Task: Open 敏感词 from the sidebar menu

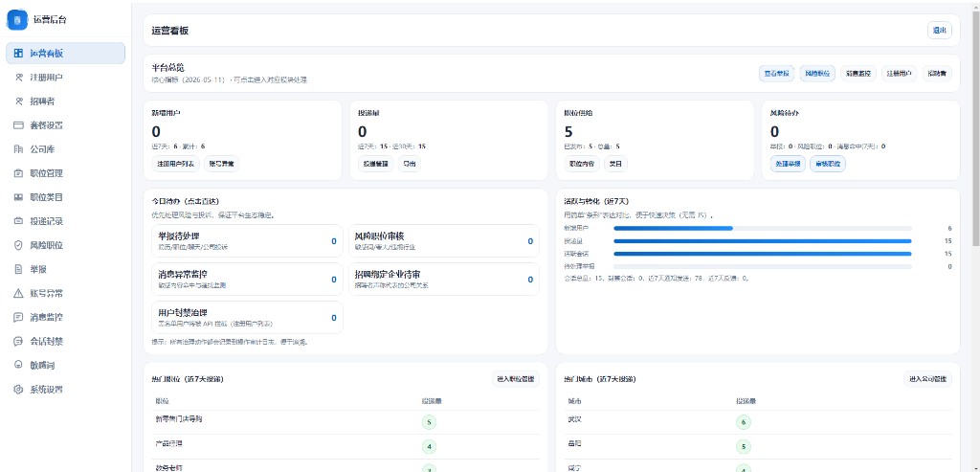Action: [x=66, y=365]
